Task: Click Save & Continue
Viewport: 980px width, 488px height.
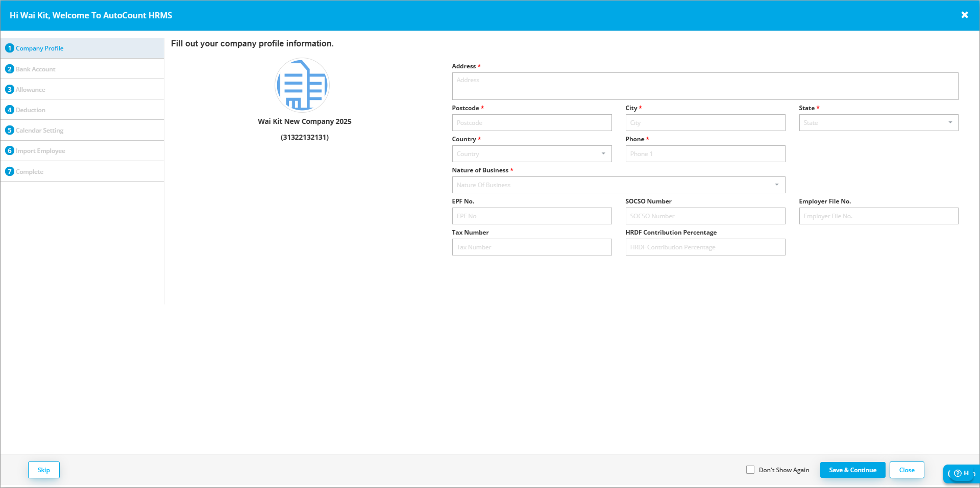Action: point(852,470)
